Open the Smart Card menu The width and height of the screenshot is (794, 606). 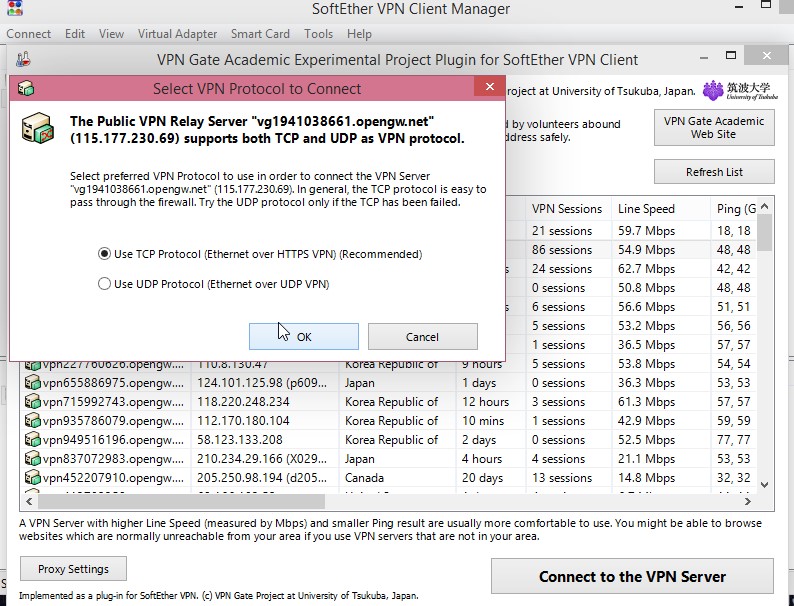pos(260,34)
